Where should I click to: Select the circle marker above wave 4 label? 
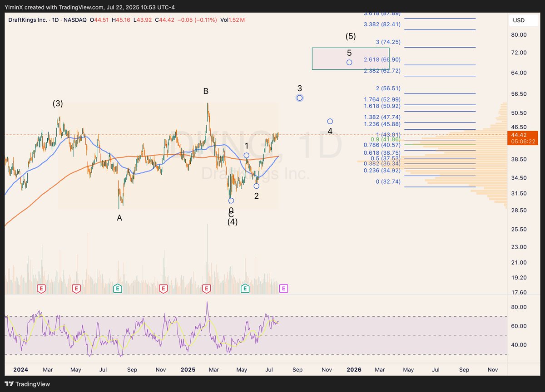(x=330, y=121)
